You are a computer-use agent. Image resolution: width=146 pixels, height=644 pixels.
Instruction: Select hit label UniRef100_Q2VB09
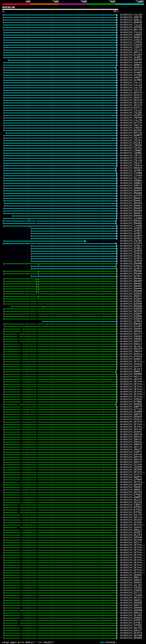(131, 261)
